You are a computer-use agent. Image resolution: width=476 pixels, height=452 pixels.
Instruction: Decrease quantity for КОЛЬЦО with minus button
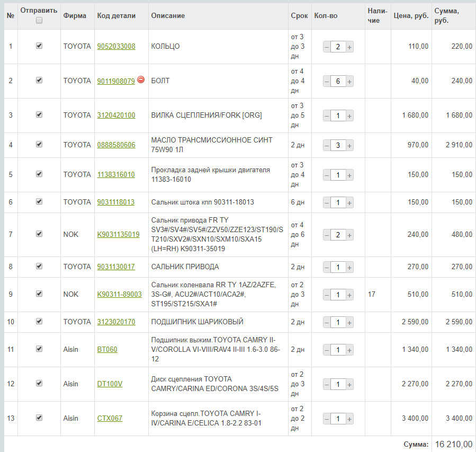[x=327, y=47]
